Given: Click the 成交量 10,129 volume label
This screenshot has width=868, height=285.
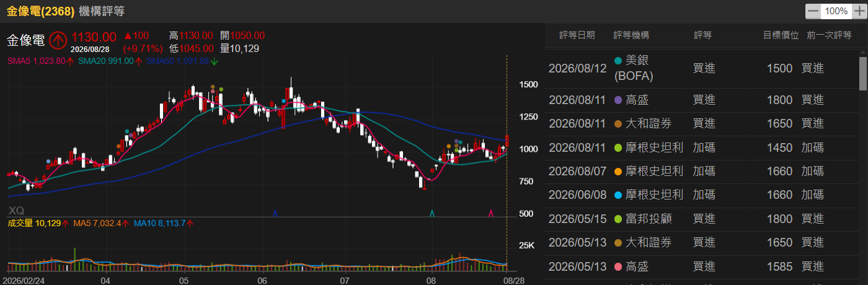Looking at the screenshot, I should pyautogui.click(x=34, y=223).
